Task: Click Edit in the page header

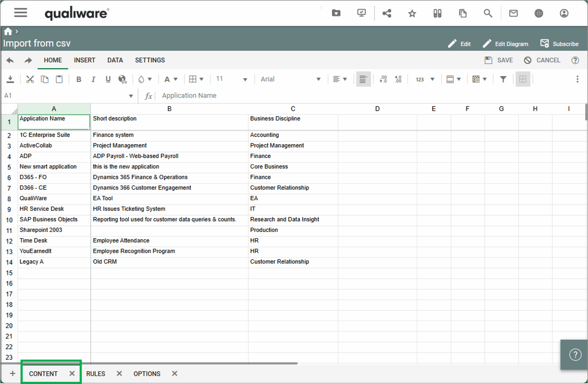Action: pyautogui.click(x=459, y=44)
